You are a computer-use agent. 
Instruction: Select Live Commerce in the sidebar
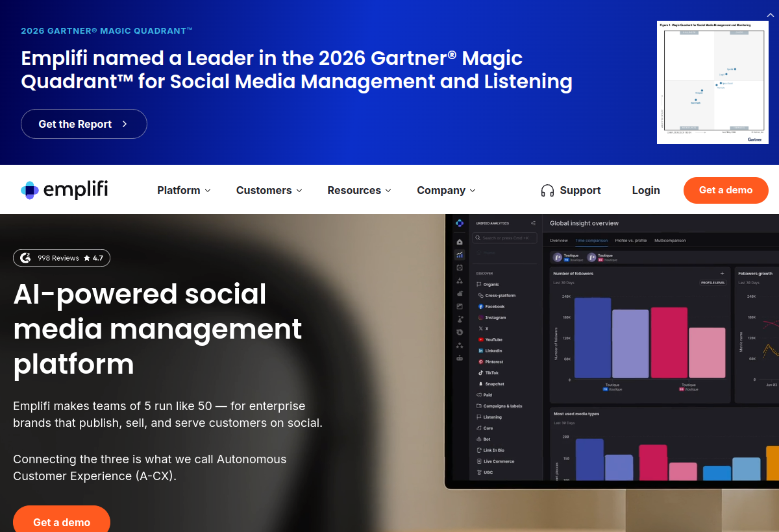click(x=495, y=461)
